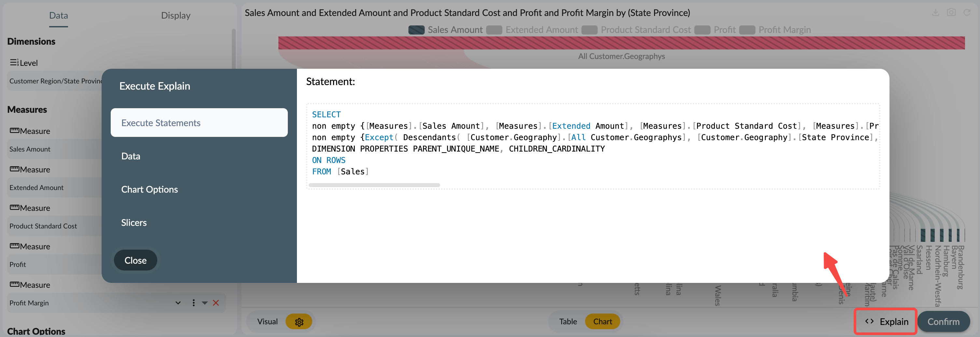The height and width of the screenshot is (337, 980).
Task: Switch to the Display tab
Action: 176,16
